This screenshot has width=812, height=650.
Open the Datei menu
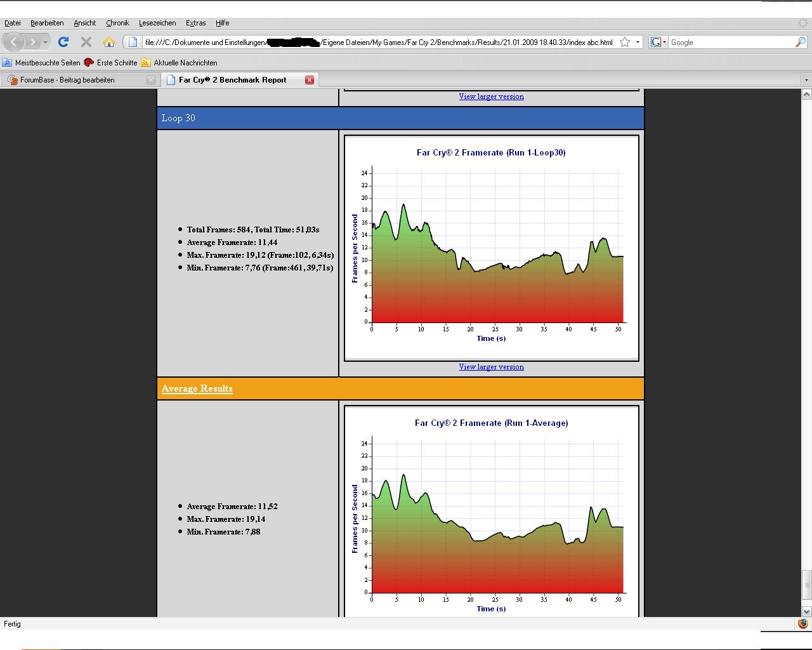(13, 23)
